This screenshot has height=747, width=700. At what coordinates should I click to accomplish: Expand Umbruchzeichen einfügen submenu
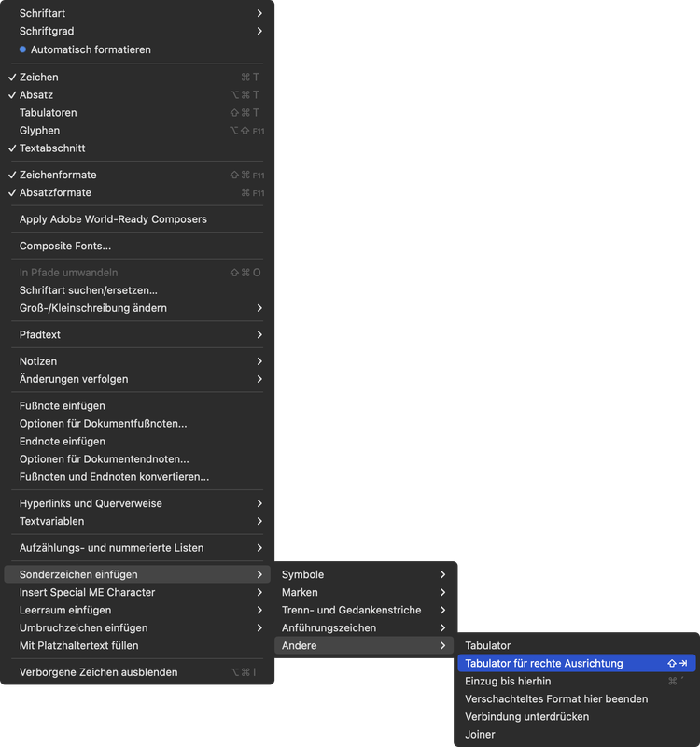(137, 627)
